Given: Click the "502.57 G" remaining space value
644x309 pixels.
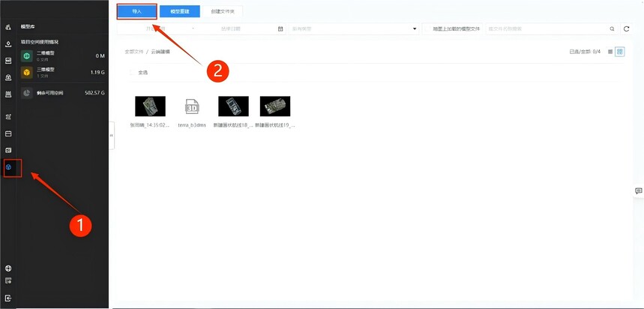Looking at the screenshot, I should [x=94, y=93].
